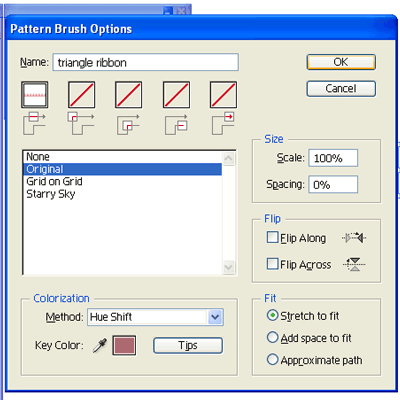Pick key color with the eyedropper
Viewport: 400px width, 400px height.
(x=100, y=345)
